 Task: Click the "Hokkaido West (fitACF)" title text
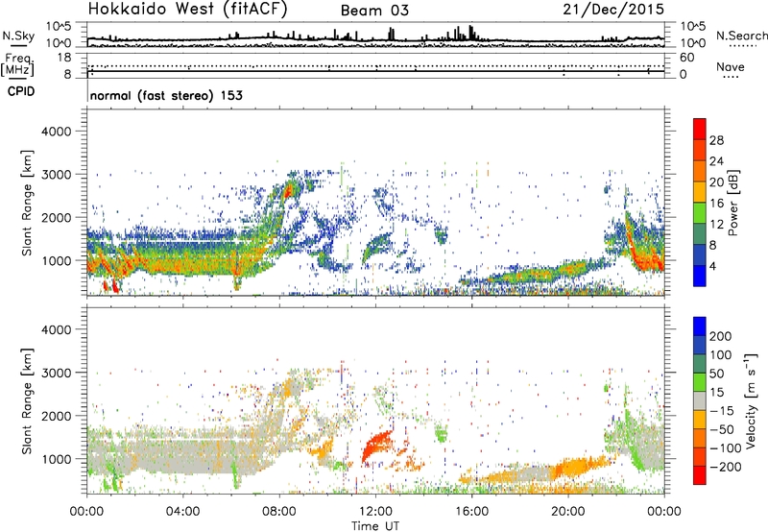pos(187,10)
